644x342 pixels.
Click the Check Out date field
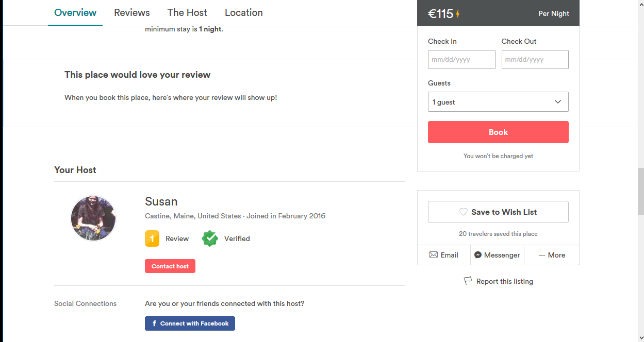click(535, 60)
